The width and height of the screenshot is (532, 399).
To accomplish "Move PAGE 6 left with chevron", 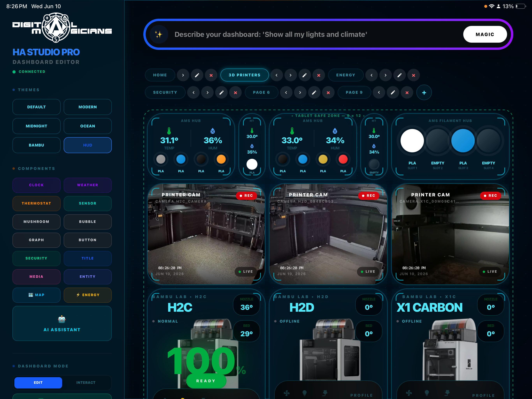I will pos(286,93).
